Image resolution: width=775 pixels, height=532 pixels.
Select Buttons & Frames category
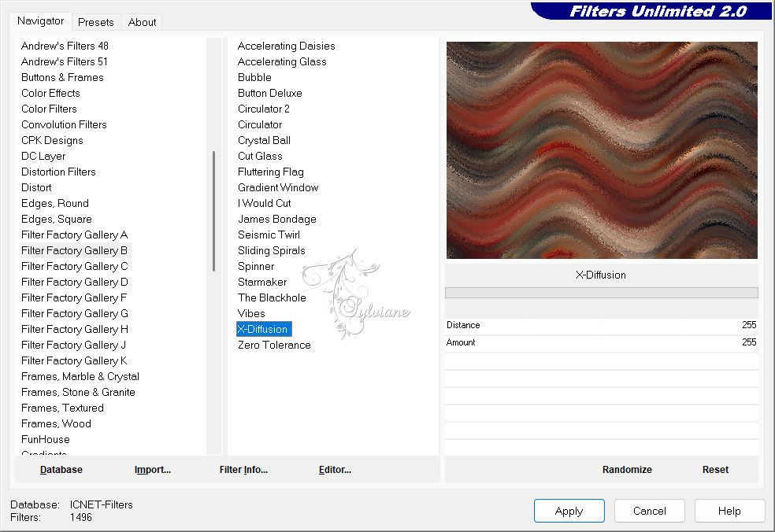pyautogui.click(x=62, y=78)
